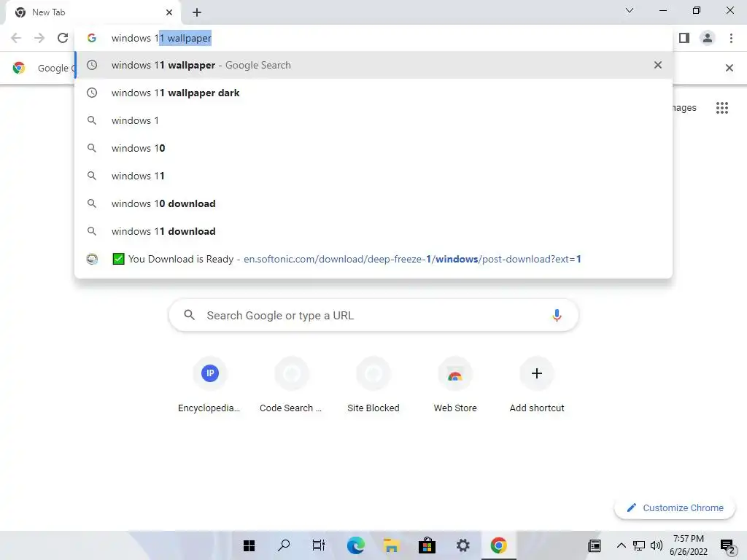Open the Site Blocked shortcut tile

[x=373, y=386]
